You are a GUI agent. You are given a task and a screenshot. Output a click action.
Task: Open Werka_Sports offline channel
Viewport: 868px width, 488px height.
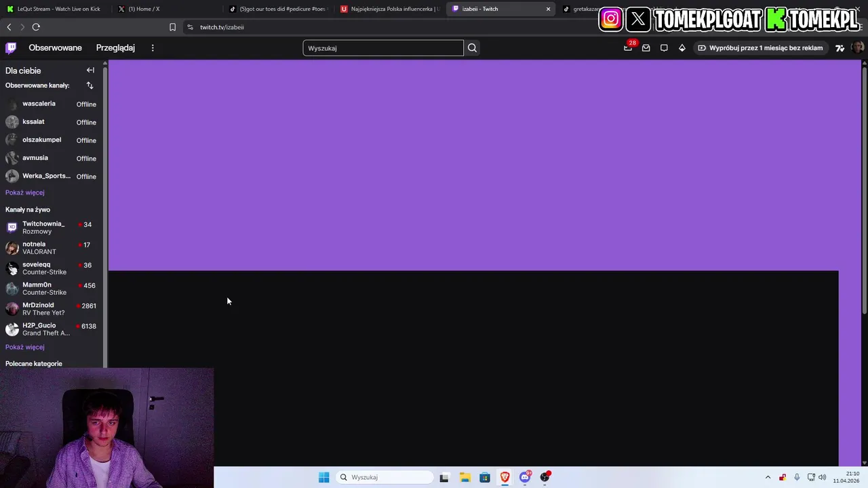point(51,176)
